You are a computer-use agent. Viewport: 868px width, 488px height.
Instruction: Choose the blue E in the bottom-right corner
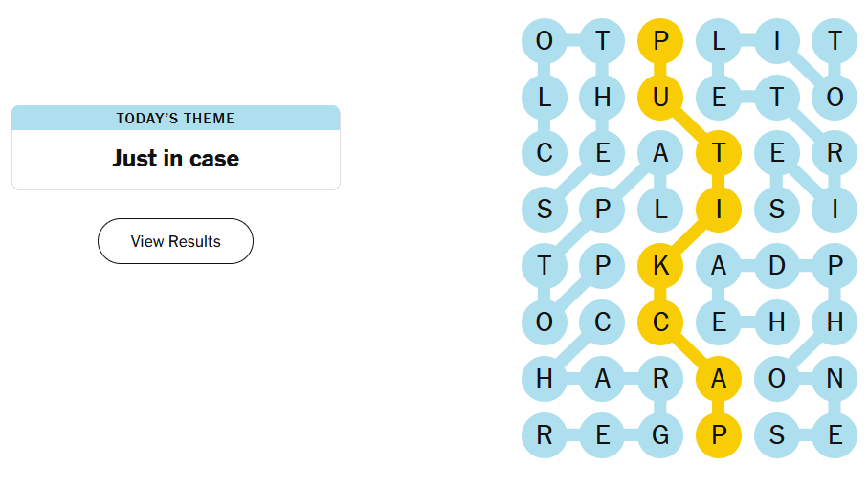pos(835,435)
